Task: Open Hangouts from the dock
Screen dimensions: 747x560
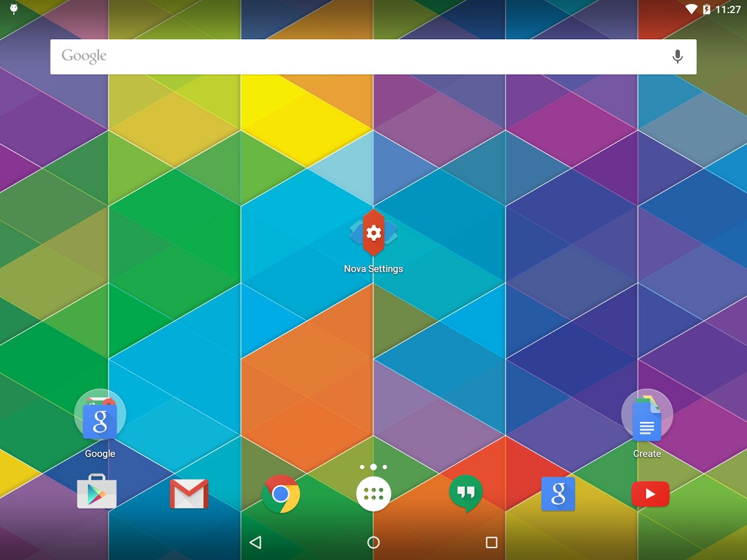Action: (x=466, y=493)
